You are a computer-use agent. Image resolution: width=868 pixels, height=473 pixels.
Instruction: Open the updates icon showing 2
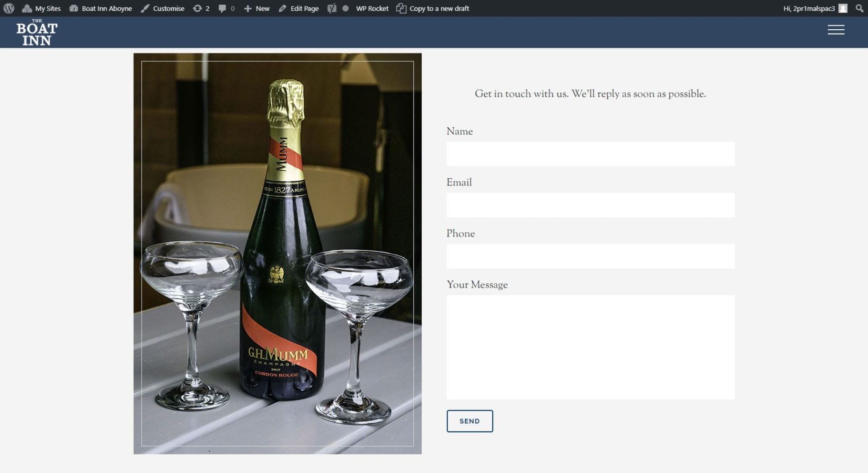(x=201, y=9)
